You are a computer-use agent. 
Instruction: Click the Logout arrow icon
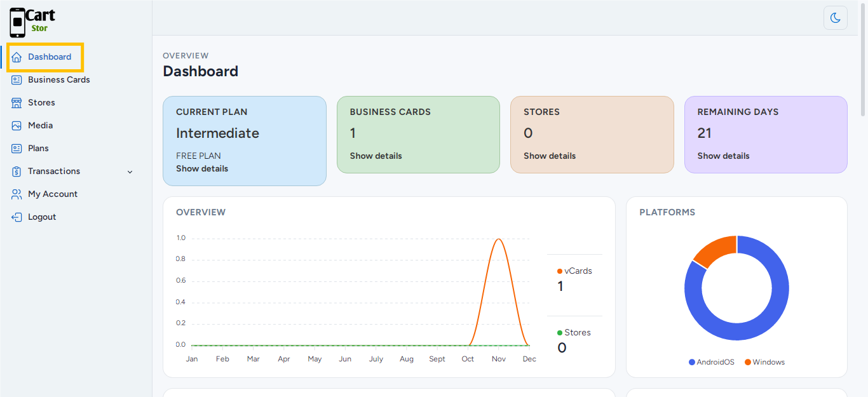17,217
